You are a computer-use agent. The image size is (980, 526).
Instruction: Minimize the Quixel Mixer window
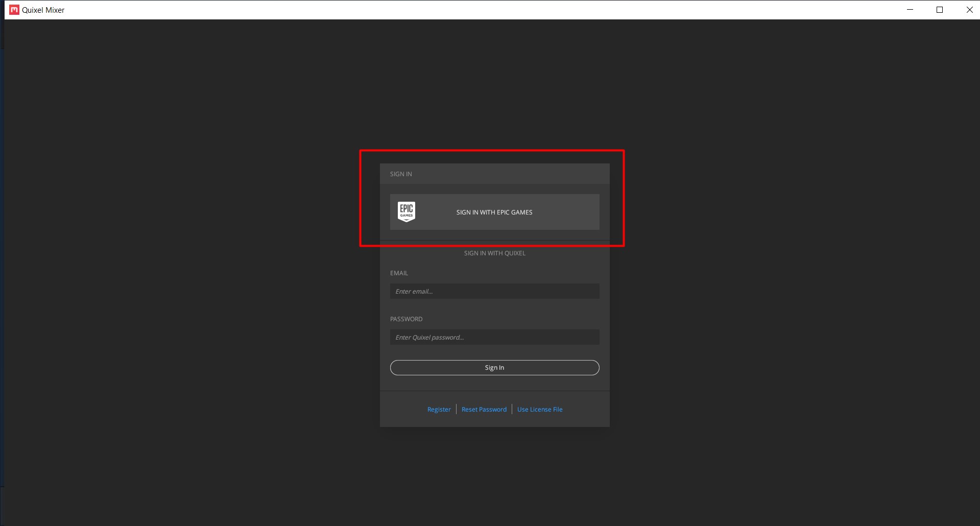point(910,10)
